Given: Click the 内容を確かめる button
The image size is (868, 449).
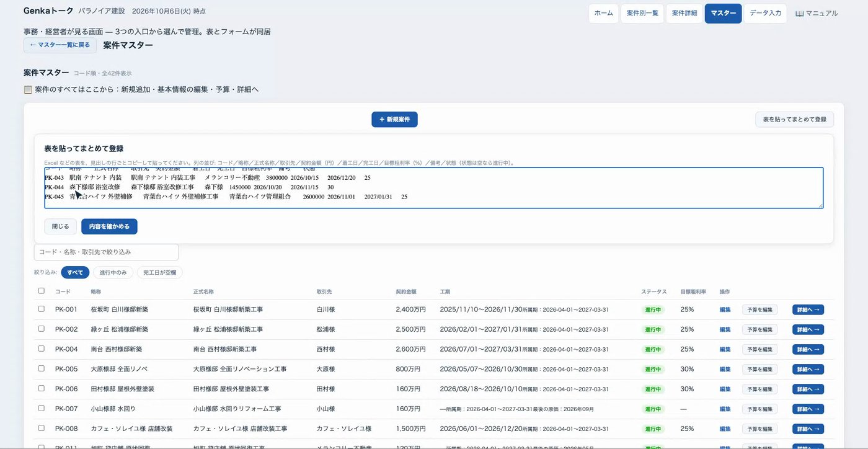Looking at the screenshot, I should 109,226.
